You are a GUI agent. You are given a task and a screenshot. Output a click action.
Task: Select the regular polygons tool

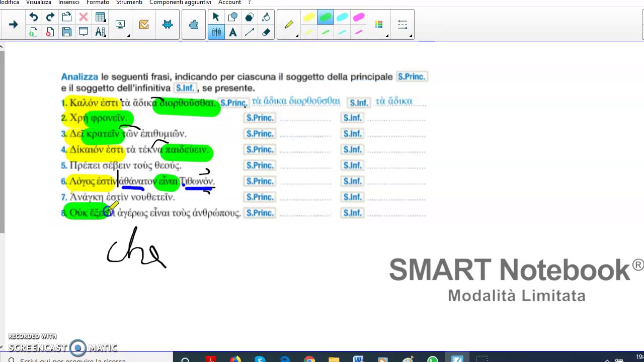click(249, 18)
